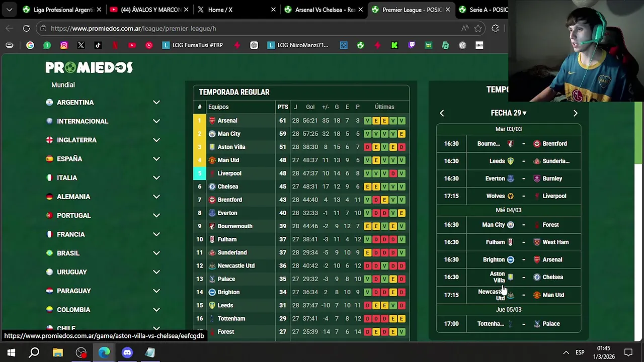Switch to ÁVALOS Y MARCON YouTube tab
644x362 pixels.
149,10
